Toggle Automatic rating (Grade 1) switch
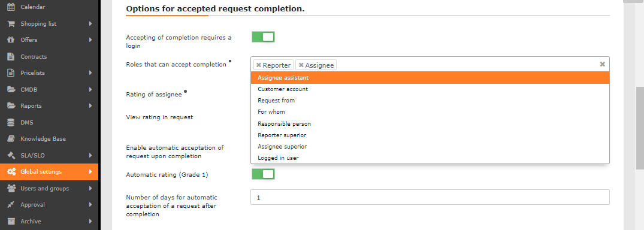The image size is (644, 230). click(x=263, y=174)
